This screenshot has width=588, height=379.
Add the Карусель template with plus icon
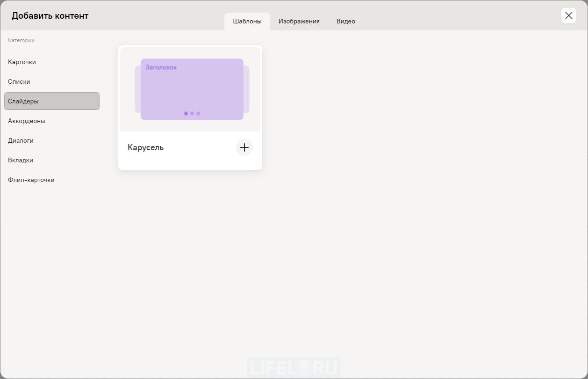pyautogui.click(x=244, y=147)
